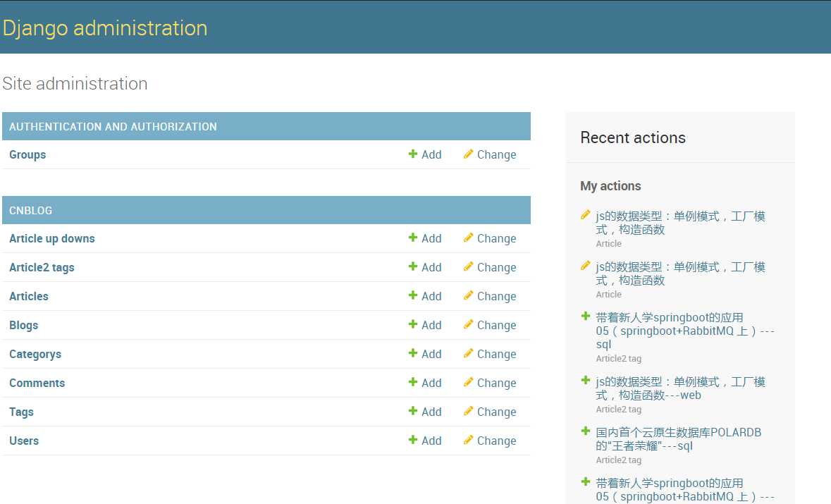The height and width of the screenshot is (504, 831).
Task: Click the pencil icon for Article2 tags
Action: point(468,267)
